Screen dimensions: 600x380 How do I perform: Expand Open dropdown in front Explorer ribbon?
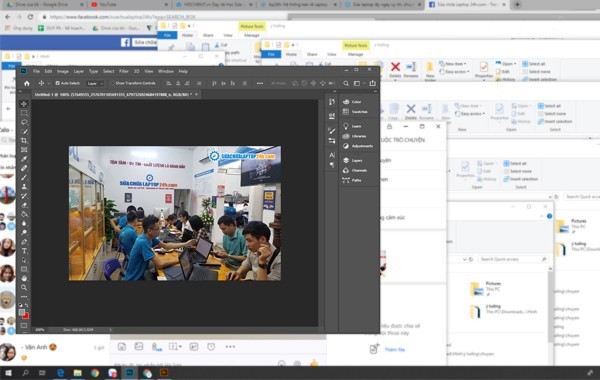(x=506, y=64)
